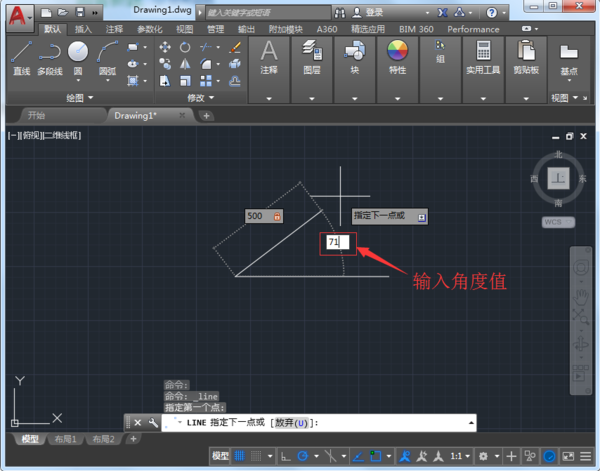This screenshot has height=471, width=600.
Task: Click the 放弃(U) option in command line
Action: 292,423
